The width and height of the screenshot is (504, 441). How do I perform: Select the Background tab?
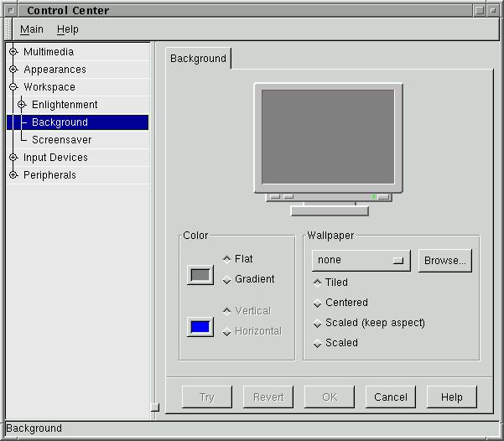(x=198, y=59)
